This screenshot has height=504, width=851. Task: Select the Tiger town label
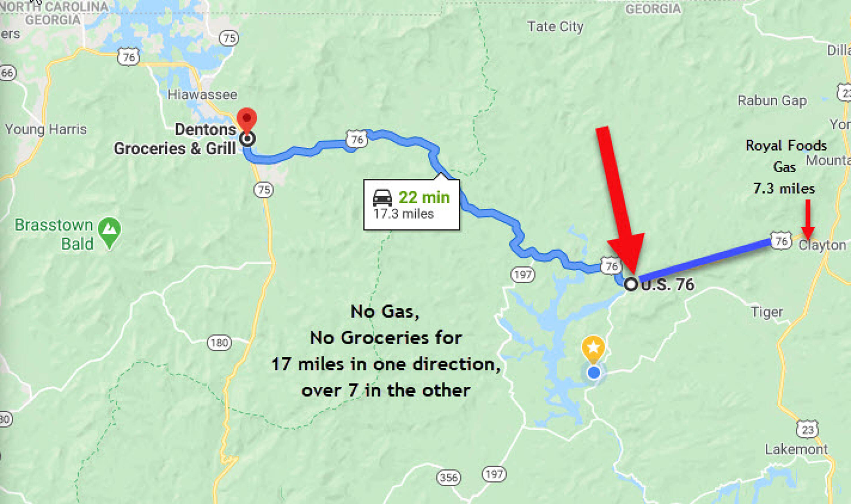tap(767, 312)
